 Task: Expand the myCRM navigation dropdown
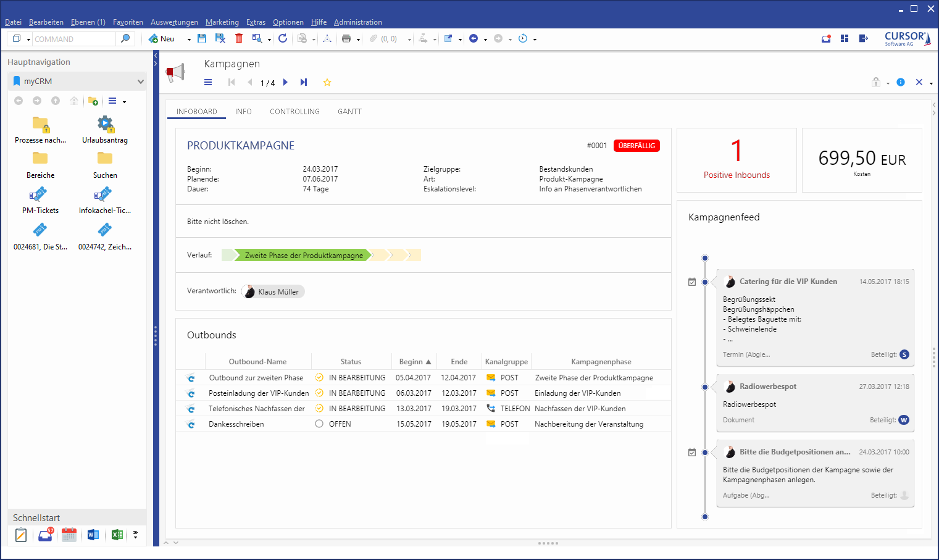pyautogui.click(x=140, y=81)
